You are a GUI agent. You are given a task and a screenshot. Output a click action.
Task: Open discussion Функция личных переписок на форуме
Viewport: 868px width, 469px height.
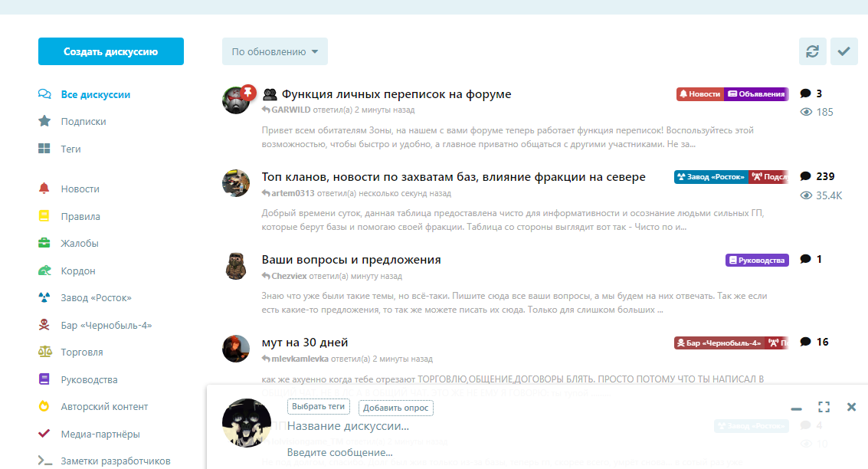(x=396, y=94)
